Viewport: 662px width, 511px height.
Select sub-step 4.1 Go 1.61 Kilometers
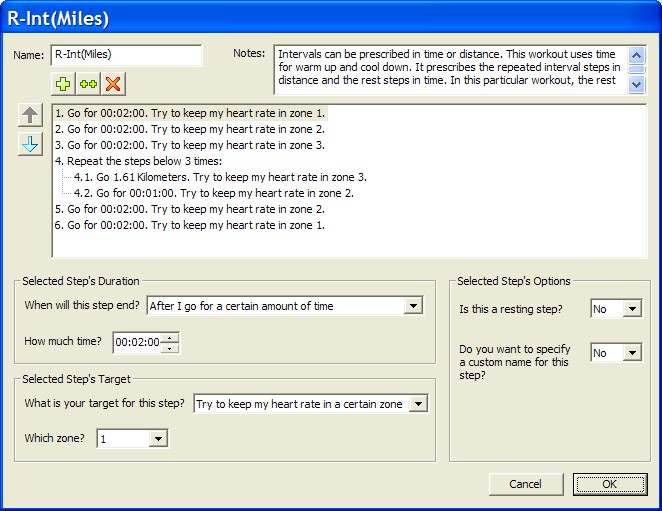tap(220, 177)
